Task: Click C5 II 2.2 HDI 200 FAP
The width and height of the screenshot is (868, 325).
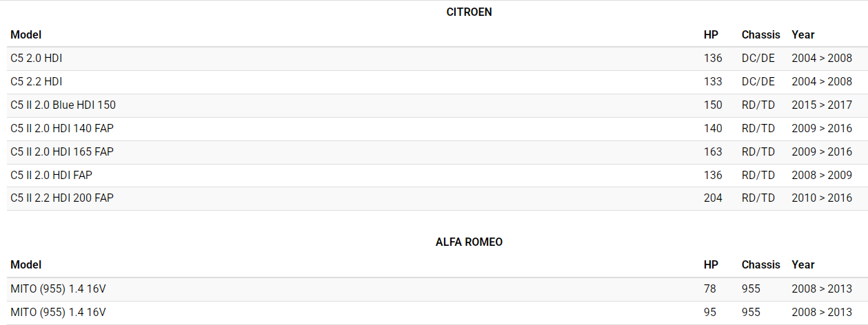Action: [61, 198]
